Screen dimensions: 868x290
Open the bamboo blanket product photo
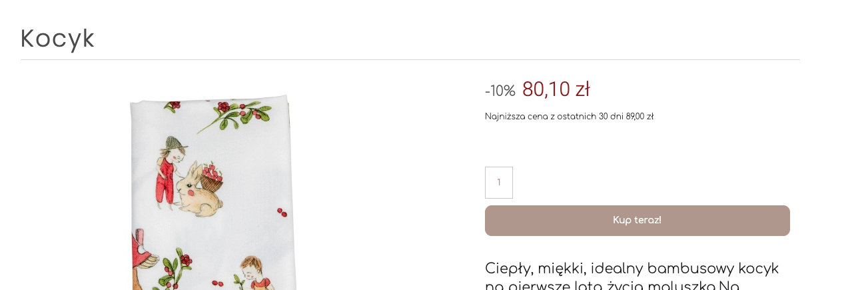pyautogui.click(x=212, y=193)
